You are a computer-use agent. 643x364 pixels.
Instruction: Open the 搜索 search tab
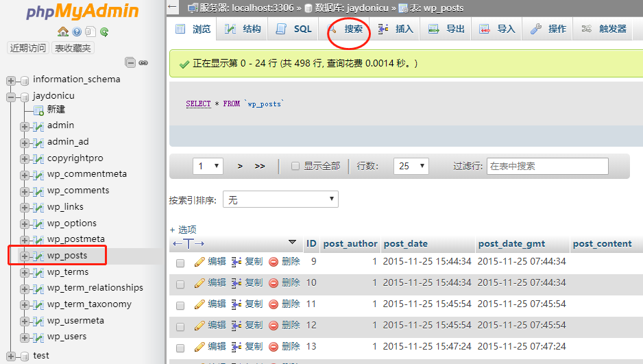[344, 29]
